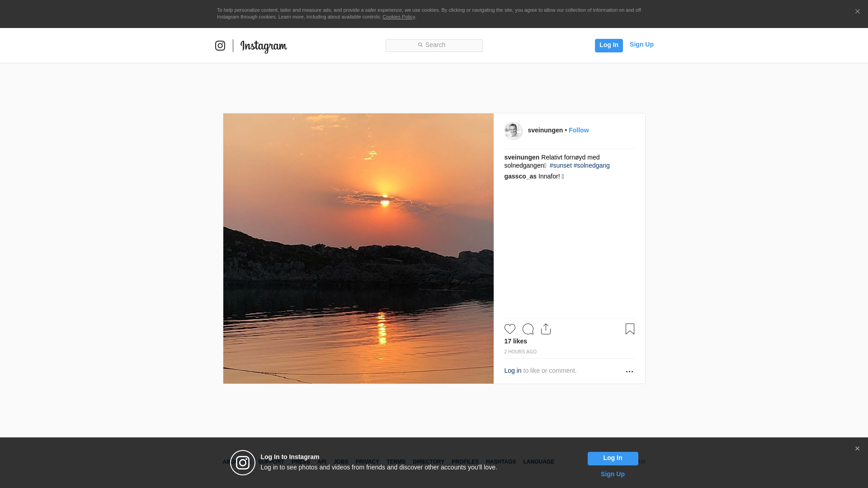Follow the sveinungen account
Viewport: 868px width, 488px height.
point(578,130)
